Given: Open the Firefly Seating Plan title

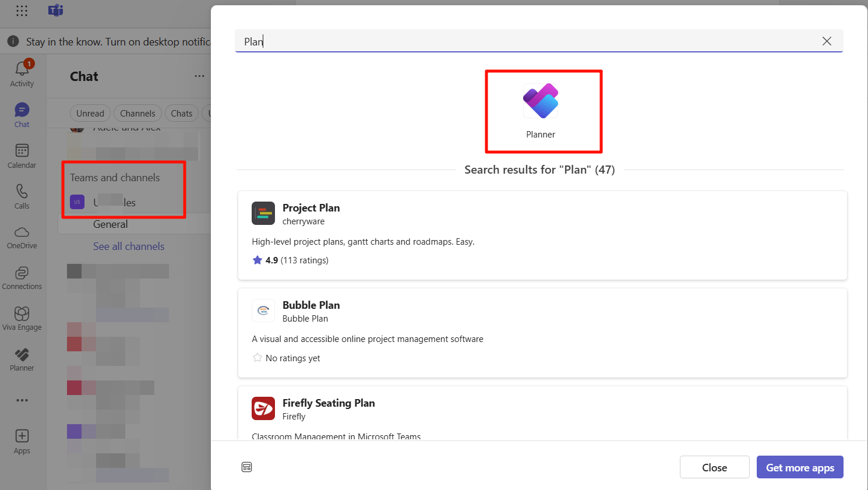Looking at the screenshot, I should [329, 403].
